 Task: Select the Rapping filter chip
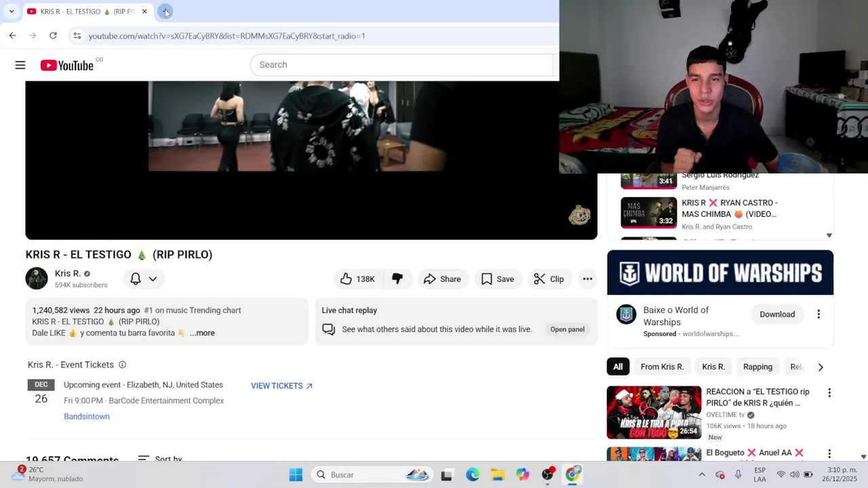tap(757, 367)
